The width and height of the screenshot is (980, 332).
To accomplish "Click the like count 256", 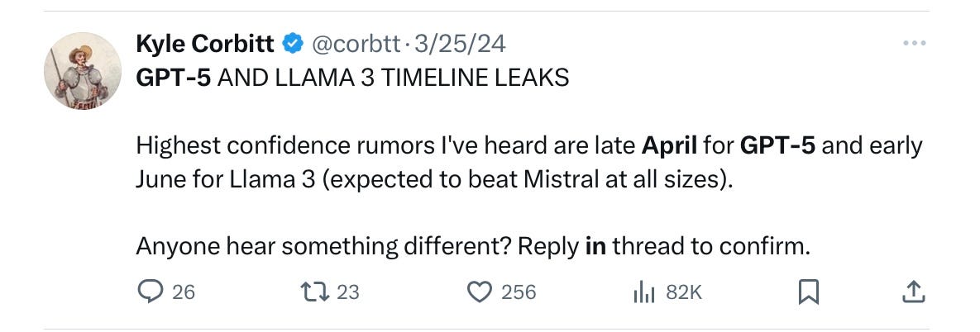I will click(x=519, y=292).
